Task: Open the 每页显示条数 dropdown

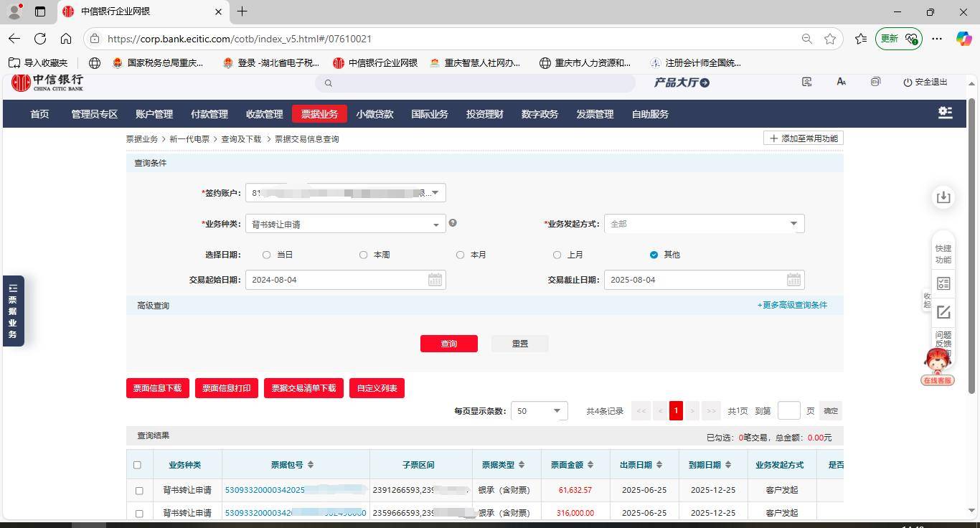Action: pyautogui.click(x=556, y=411)
